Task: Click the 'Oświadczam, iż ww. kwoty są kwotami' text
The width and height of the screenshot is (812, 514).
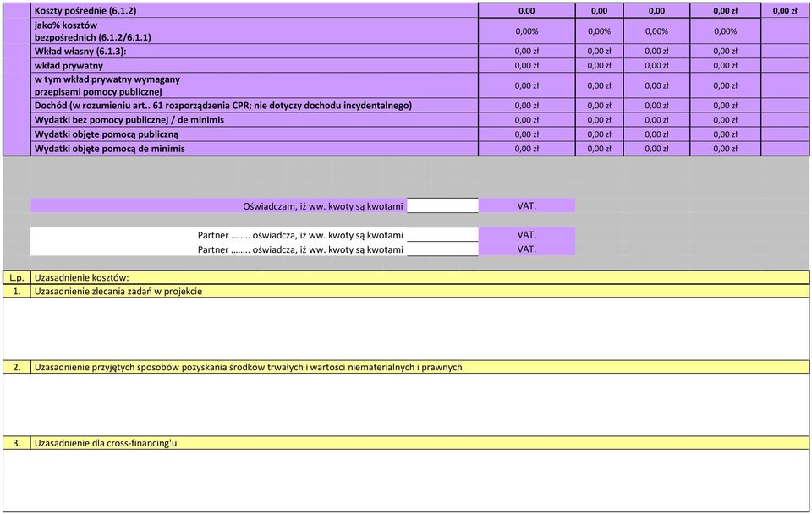Action: [x=322, y=206]
